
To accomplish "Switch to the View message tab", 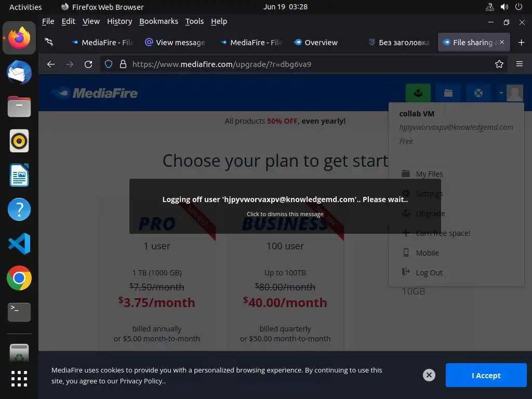I will [176, 43].
